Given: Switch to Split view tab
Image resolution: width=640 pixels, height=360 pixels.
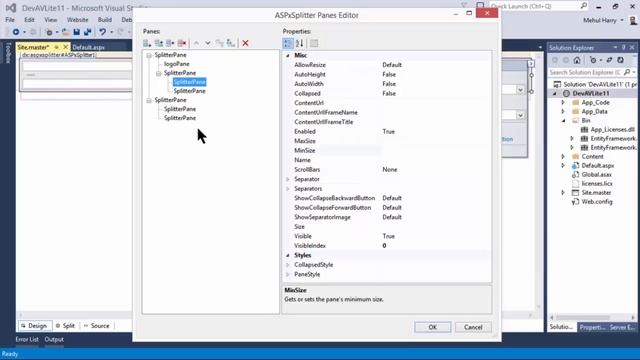Looking at the screenshot, I should [65, 326].
